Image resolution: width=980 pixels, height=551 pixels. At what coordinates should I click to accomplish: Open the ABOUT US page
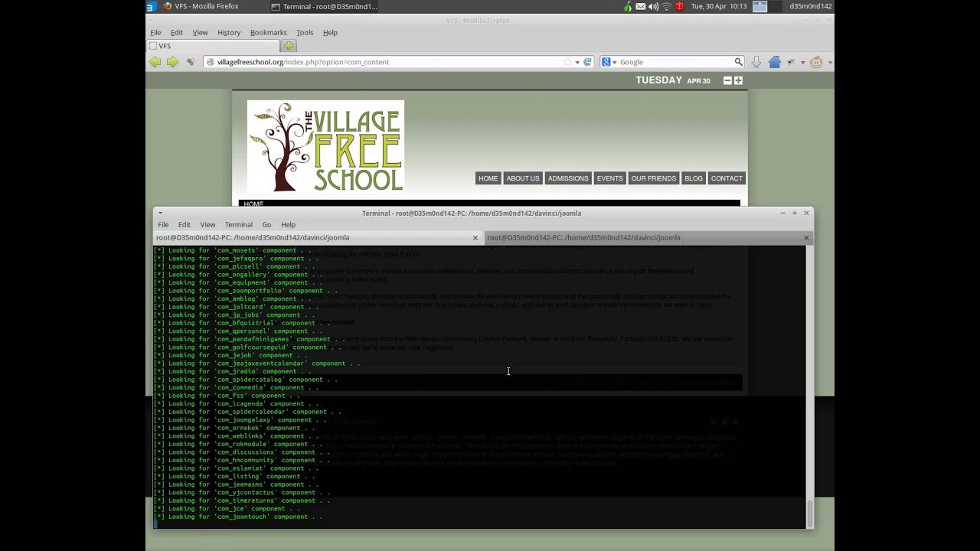(x=523, y=178)
